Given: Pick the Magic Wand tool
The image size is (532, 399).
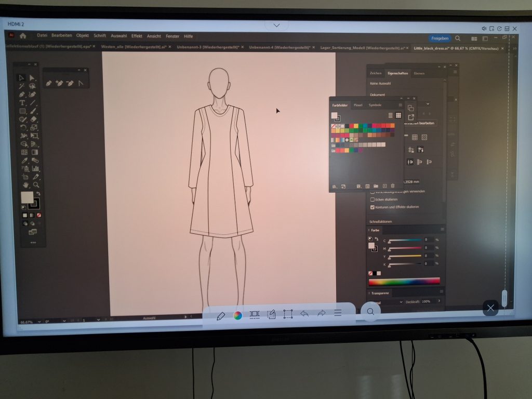Looking at the screenshot, I should coord(22,86).
